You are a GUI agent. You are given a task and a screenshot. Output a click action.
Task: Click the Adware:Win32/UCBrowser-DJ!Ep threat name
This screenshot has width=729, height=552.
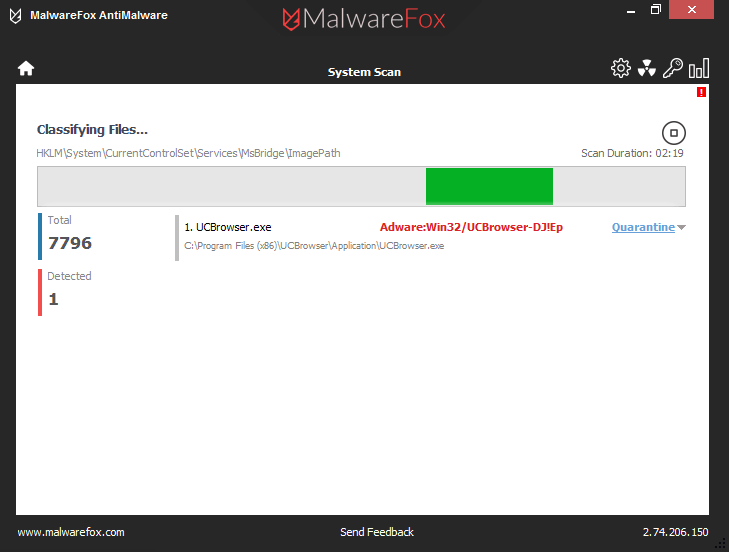471,227
